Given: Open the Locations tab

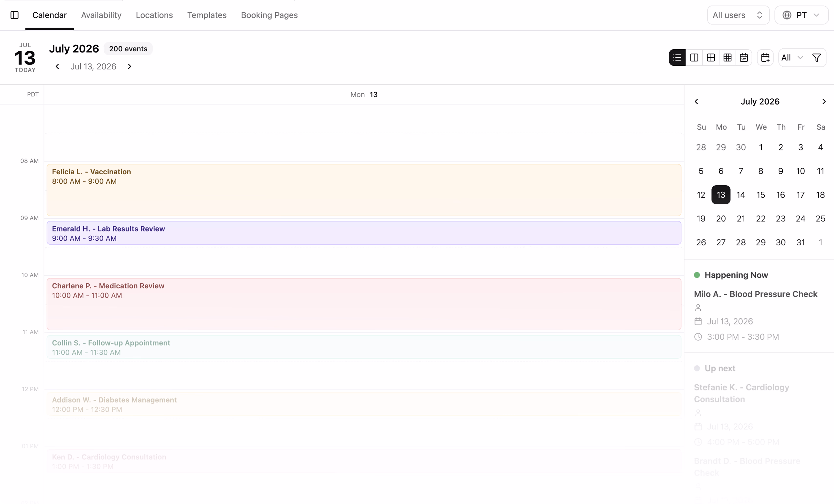Looking at the screenshot, I should coord(154,15).
